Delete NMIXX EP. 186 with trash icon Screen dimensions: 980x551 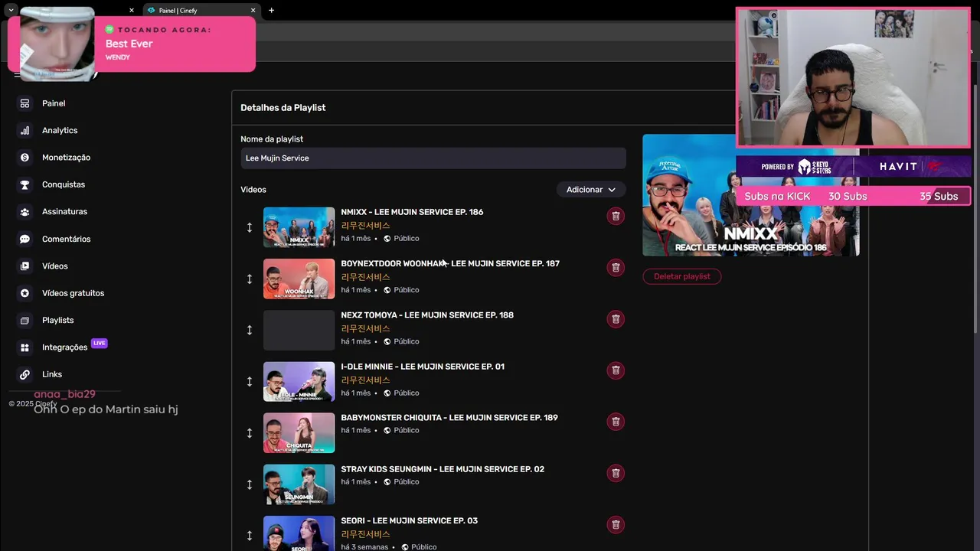click(616, 216)
